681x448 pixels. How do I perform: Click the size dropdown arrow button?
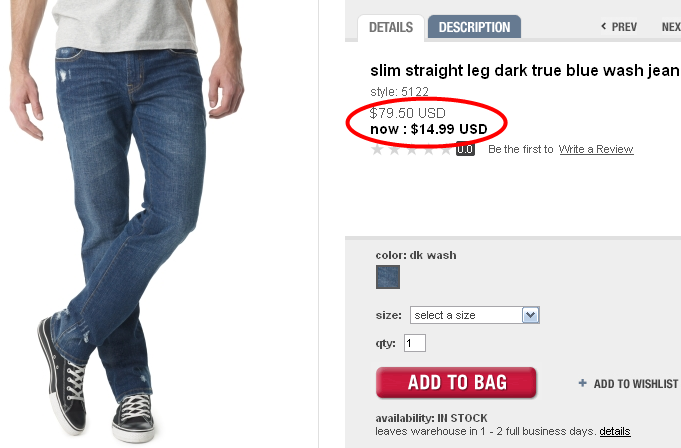click(530, 315)
